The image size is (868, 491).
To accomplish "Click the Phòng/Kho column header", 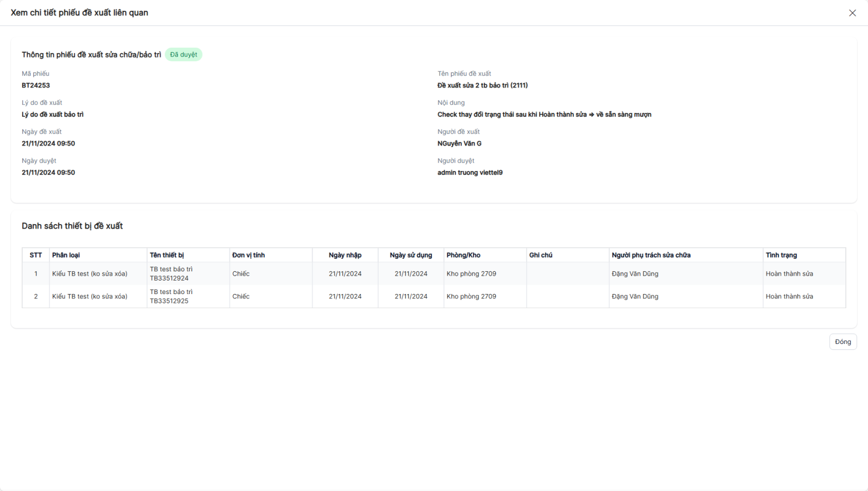I will [463, 255].
